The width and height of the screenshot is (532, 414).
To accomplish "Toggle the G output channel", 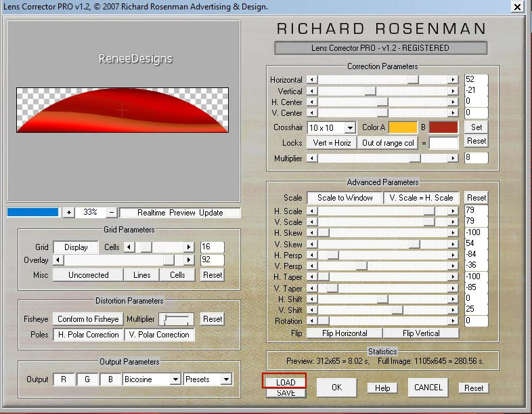I will (x=87, y=379).
